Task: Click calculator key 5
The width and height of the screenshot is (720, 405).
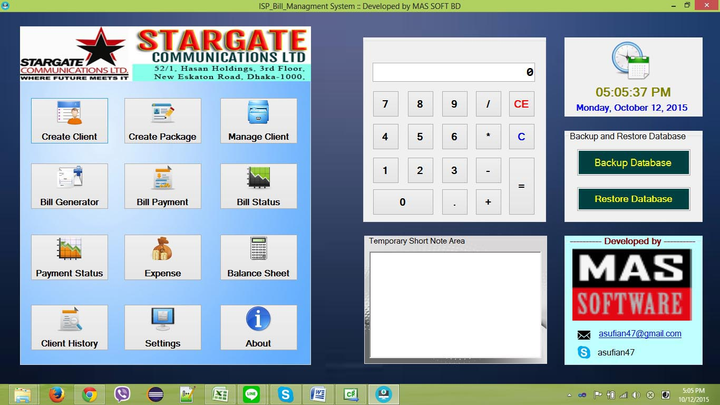Action: click(420, 136)
